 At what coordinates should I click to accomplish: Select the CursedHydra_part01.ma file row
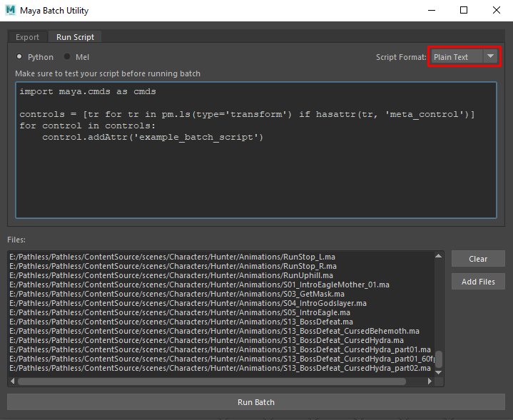click(221, 349)
